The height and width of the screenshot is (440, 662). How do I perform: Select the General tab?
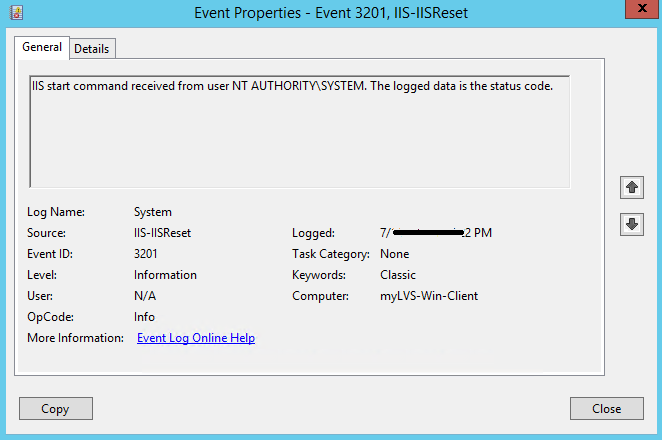[42, 47]
